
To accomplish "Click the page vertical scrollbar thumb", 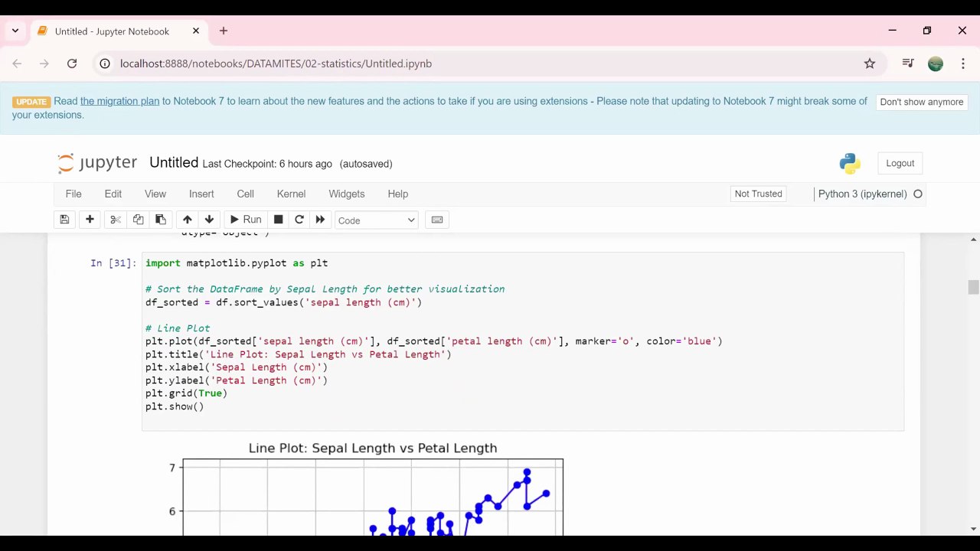I will pyautogui.click(x=973, y=287).
